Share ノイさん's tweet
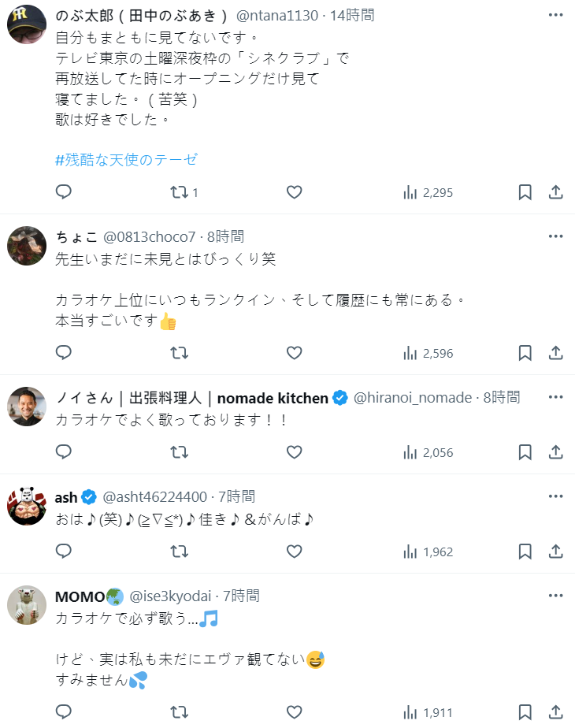The width and height of the screenshot is (575, 728). pos(555,452)
